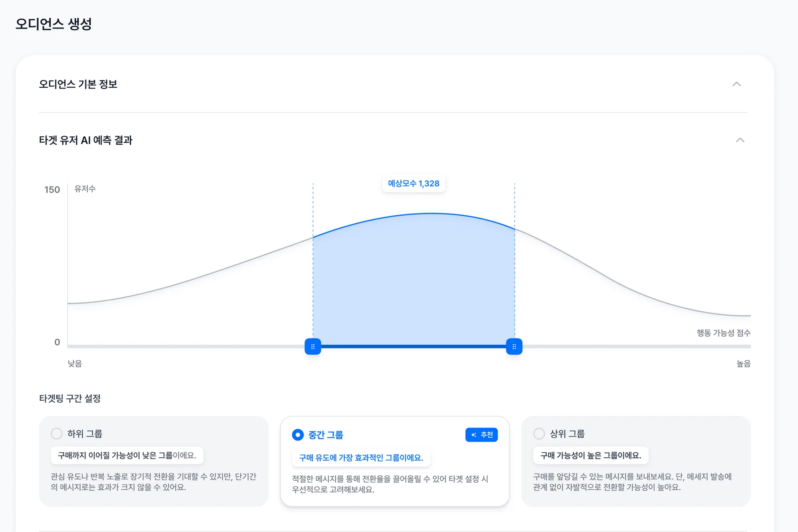The image size is (798, 532).
Task: Click the 낮음 axis label
Action: click(75, 364)
